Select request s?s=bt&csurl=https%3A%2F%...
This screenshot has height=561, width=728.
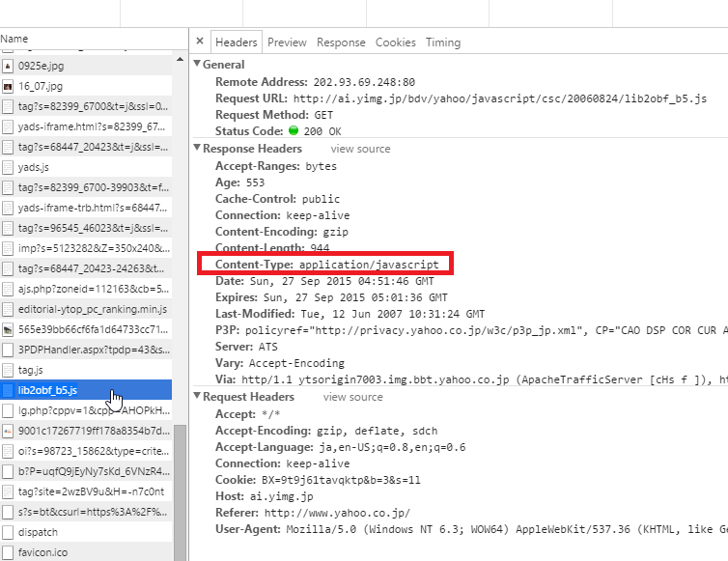pos(86,512)
